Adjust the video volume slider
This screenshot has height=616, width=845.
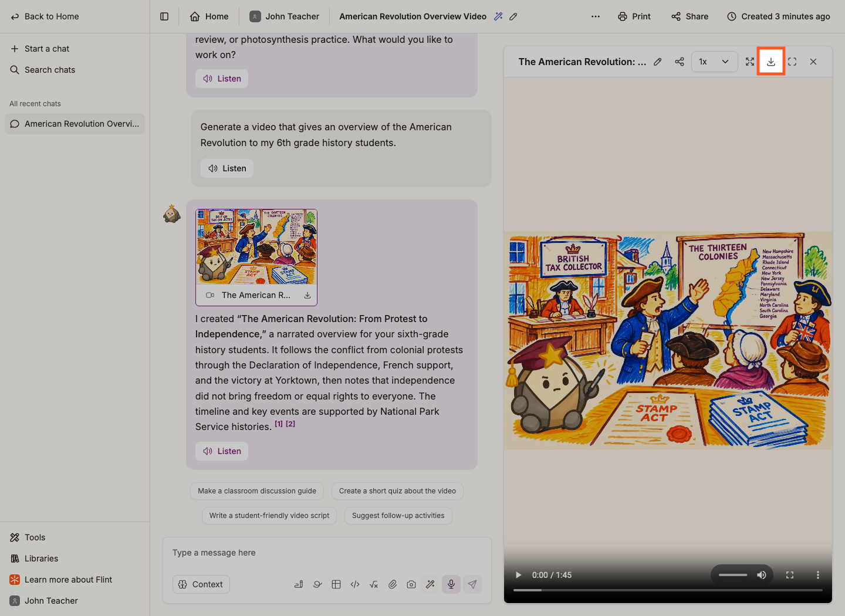[733, 575]
